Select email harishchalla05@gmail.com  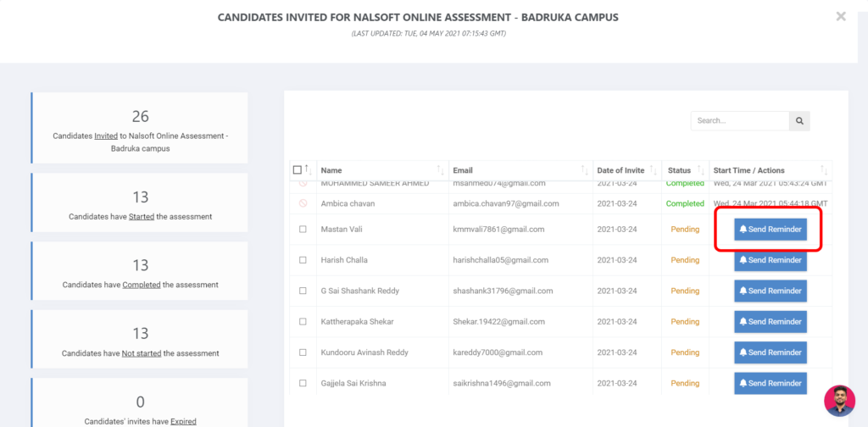501,260
